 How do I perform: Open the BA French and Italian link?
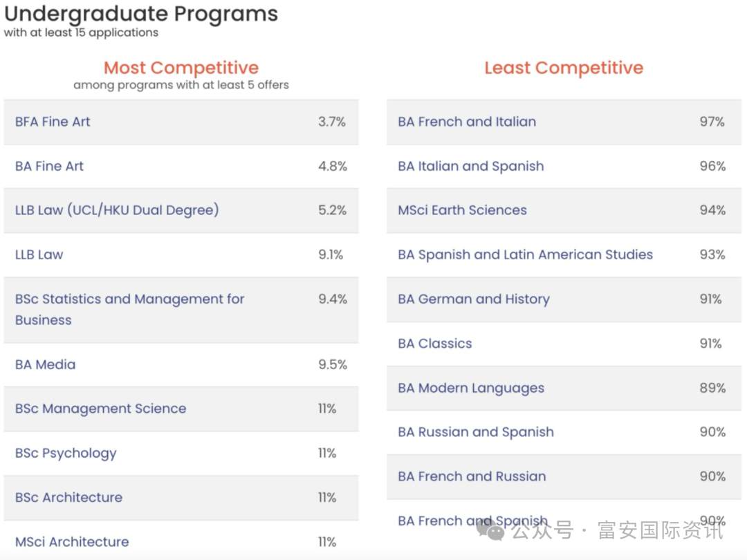point(467,122)
